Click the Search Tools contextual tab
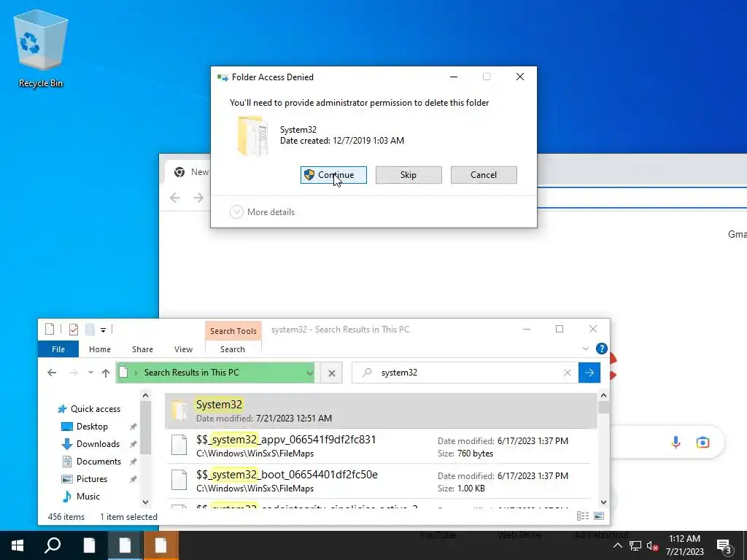 click(x=233, y=330)
